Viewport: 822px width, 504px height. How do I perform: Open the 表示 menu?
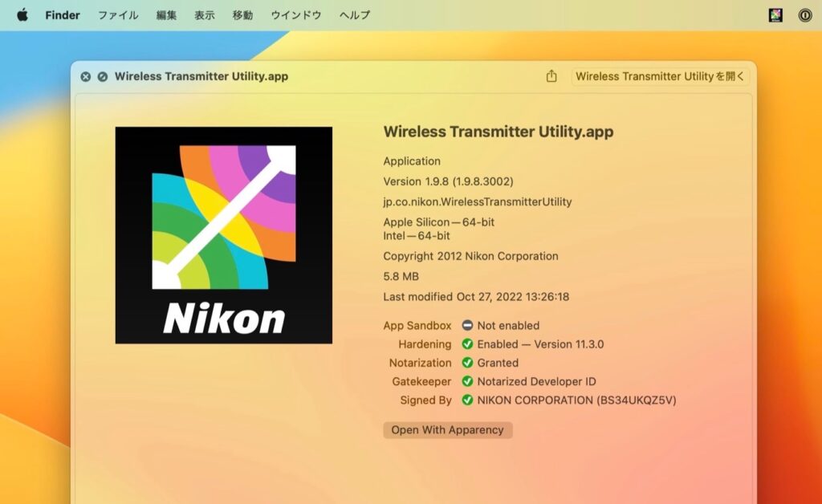[205, 15]
